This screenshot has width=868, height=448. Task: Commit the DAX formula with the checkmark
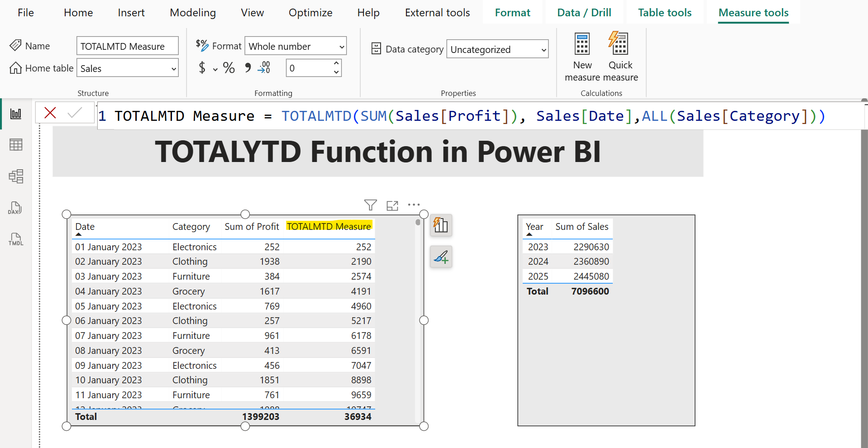pos(76,113)
